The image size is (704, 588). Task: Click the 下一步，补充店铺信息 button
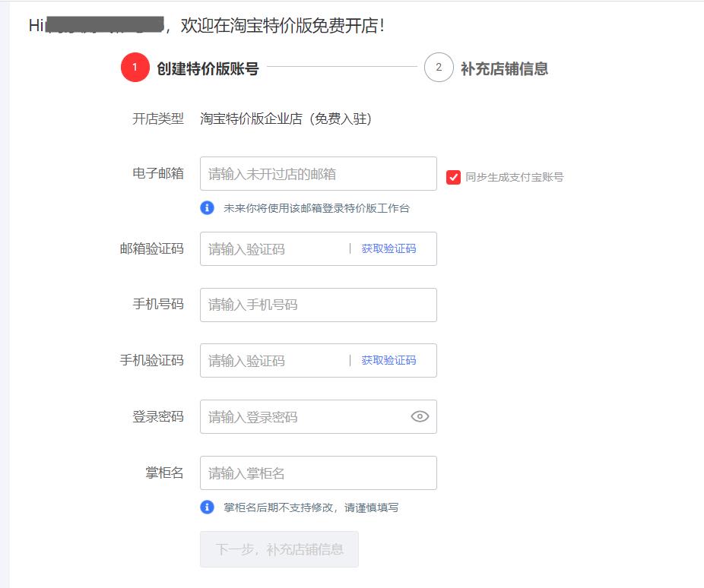[279, 549]
